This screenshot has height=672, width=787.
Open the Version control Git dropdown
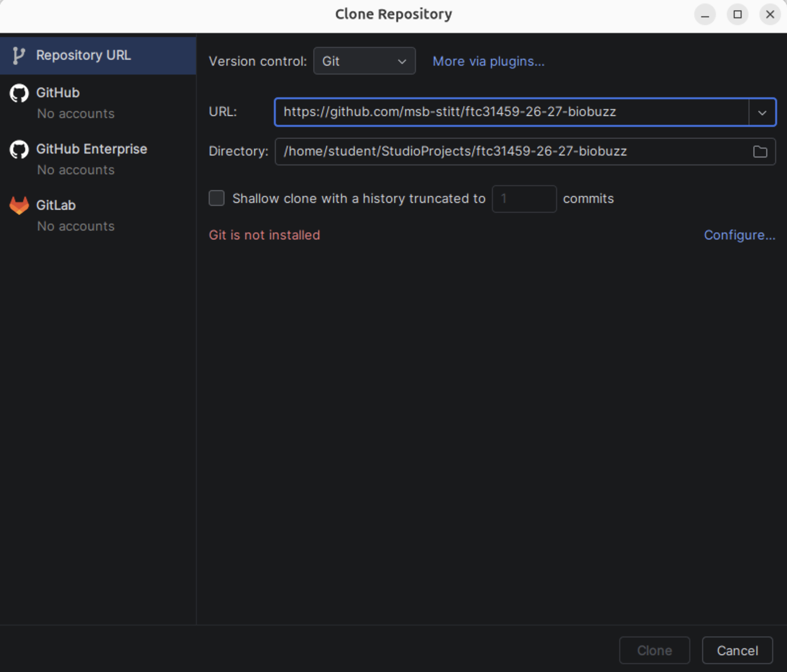pyautogui.click(x=364, y=61)
